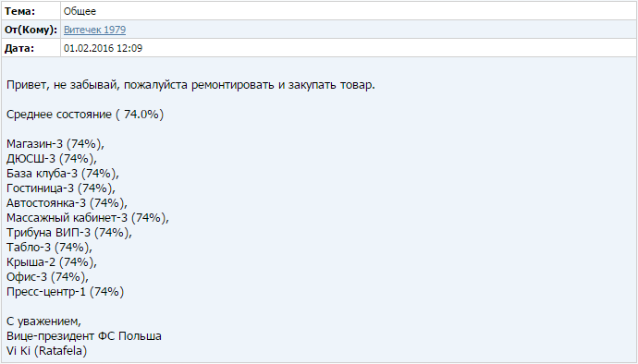Click the Дата label cell
This screenshot has width=638, height=364.
click(31, 48)
